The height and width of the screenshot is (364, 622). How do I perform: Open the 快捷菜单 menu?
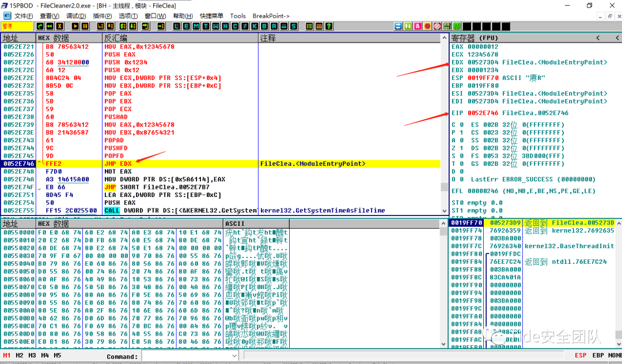pos(211,16)
